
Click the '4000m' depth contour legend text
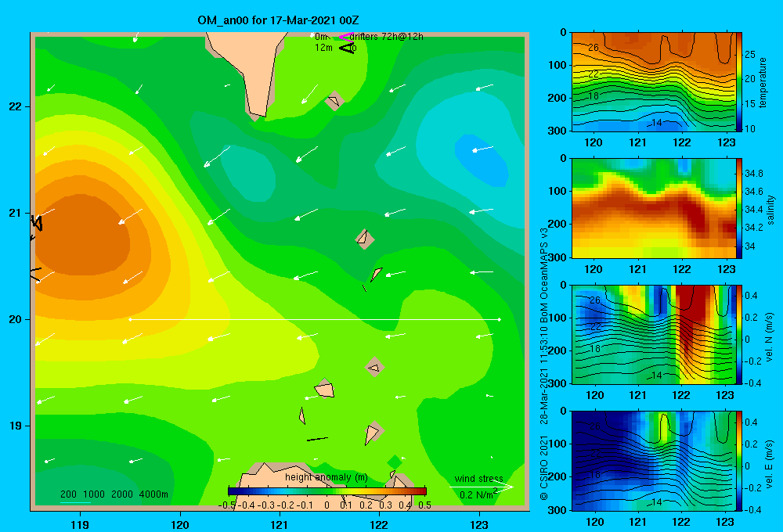153,494
